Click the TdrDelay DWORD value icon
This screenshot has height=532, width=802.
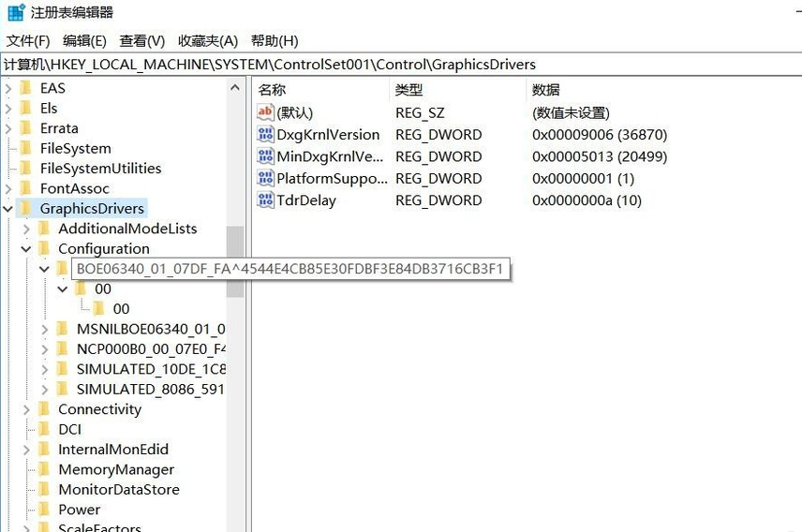[x=265, y=200]
